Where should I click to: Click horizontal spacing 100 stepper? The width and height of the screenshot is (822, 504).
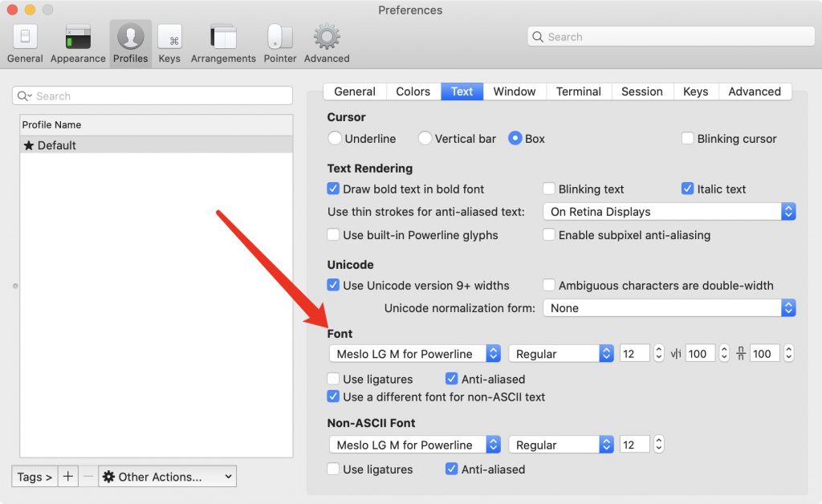724,354
